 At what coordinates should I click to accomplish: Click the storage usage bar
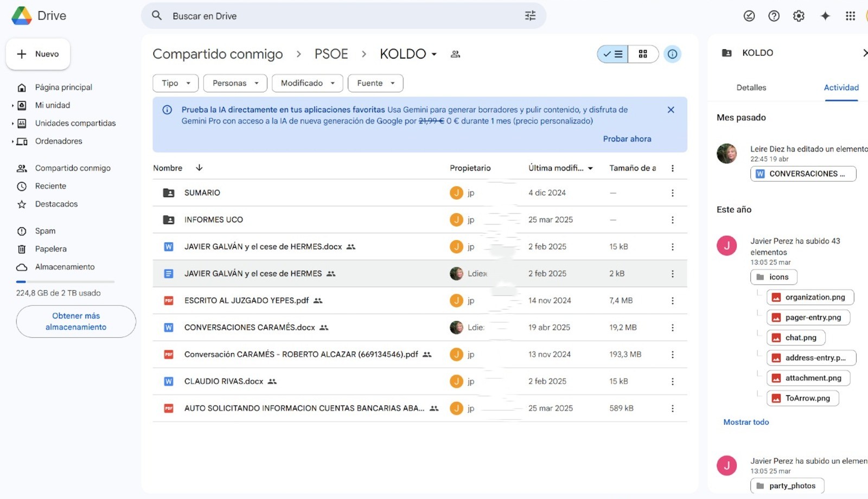[65, 282]
